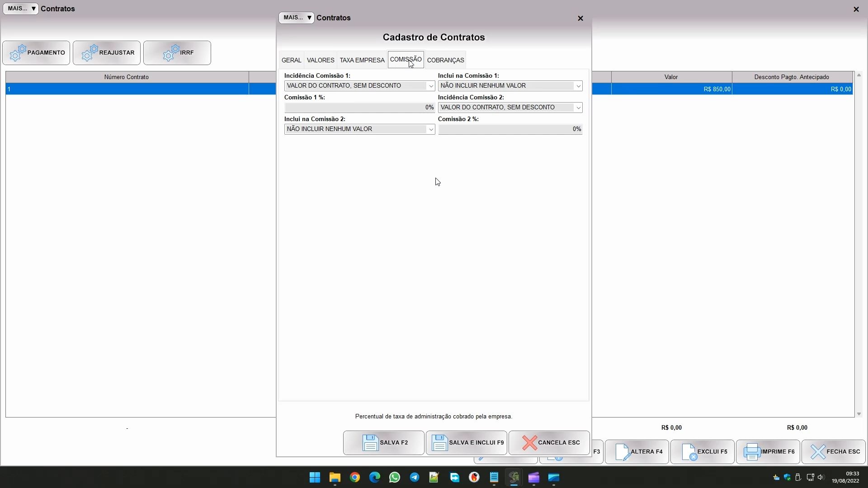
Task: Click the PAGAMENTO gear icon button
Action: pyautogui.click(x=18, y=53)
